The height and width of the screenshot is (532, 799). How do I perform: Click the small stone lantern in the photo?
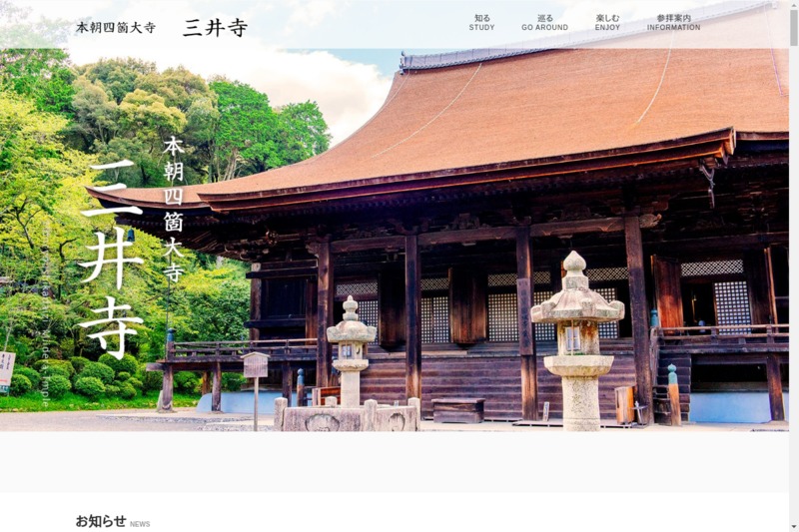pos(351,349)
